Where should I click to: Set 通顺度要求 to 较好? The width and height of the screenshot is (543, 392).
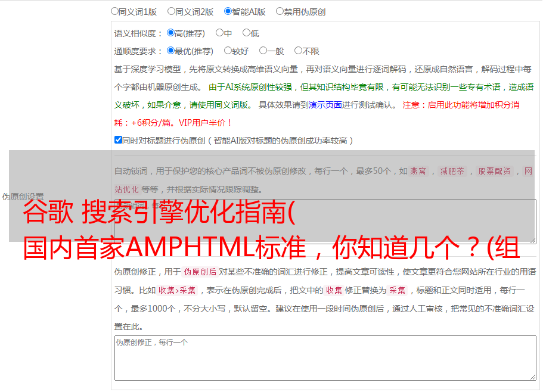pyautogui.click(x=228, y=51)
